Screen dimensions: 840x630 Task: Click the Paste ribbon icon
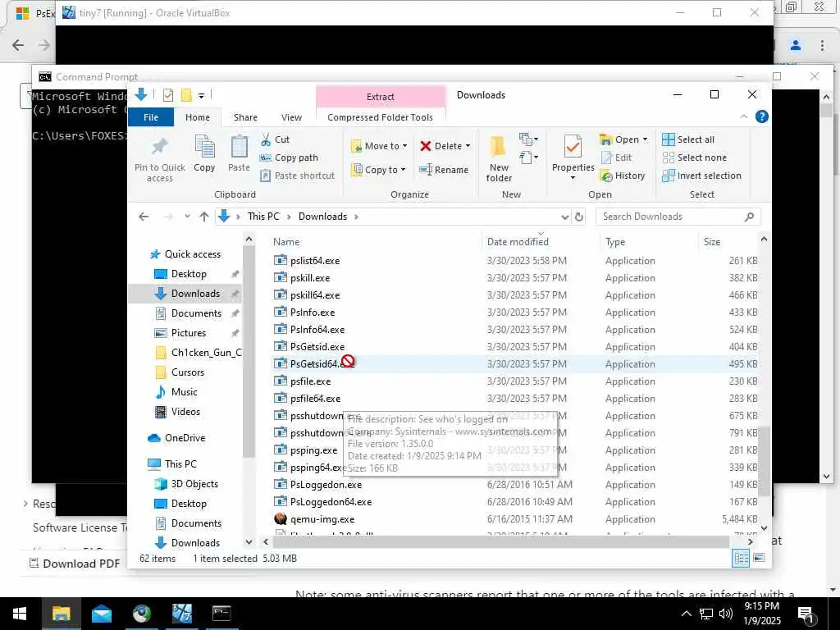pyautogui.click(x=239, y=147)
